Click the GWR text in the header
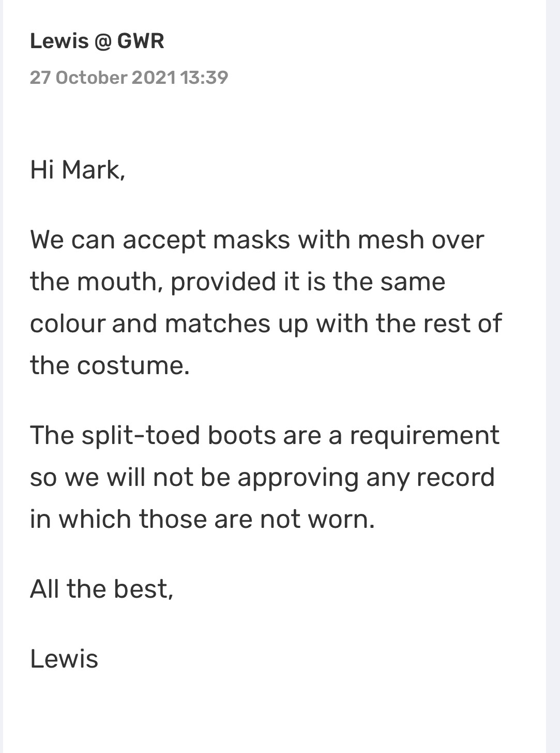Image resolution: width=560 pixels, height=753 pixels. (x=141, y=41)
